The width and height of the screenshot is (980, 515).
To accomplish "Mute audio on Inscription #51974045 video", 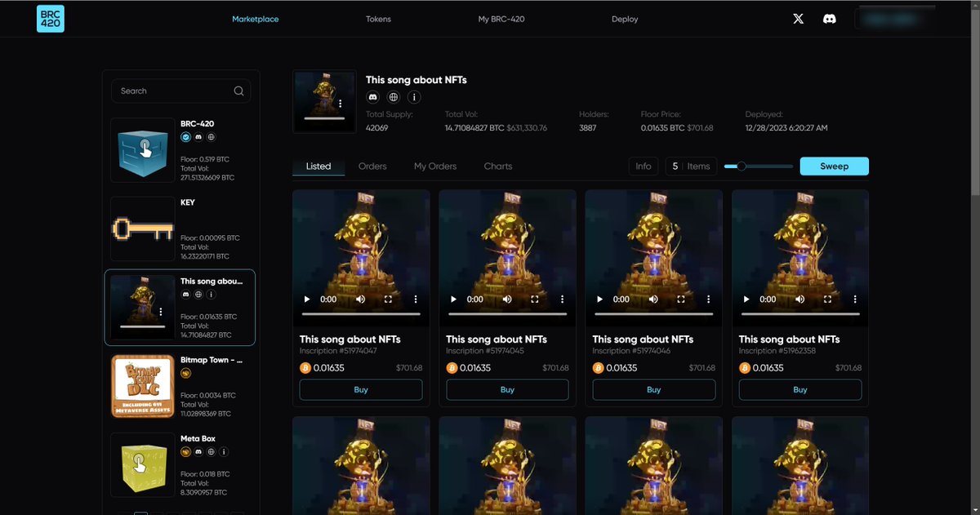I will pyautogui.click(x=507, y=300).
